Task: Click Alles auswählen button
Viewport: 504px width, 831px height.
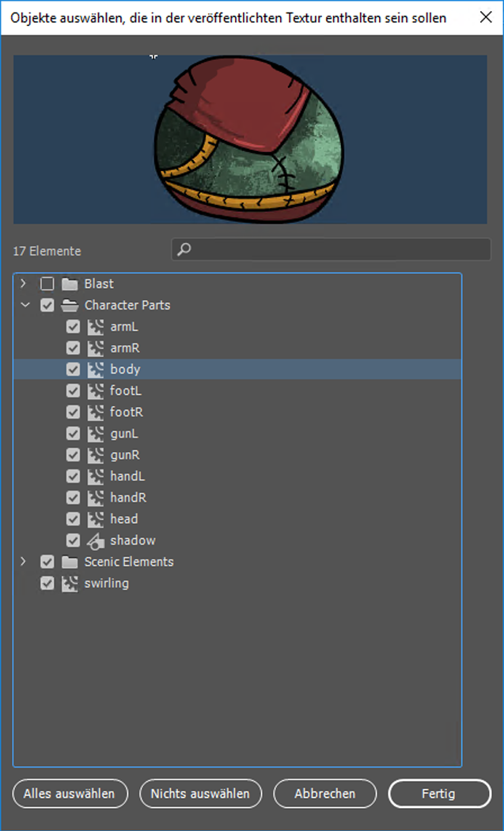Action: 70,793
